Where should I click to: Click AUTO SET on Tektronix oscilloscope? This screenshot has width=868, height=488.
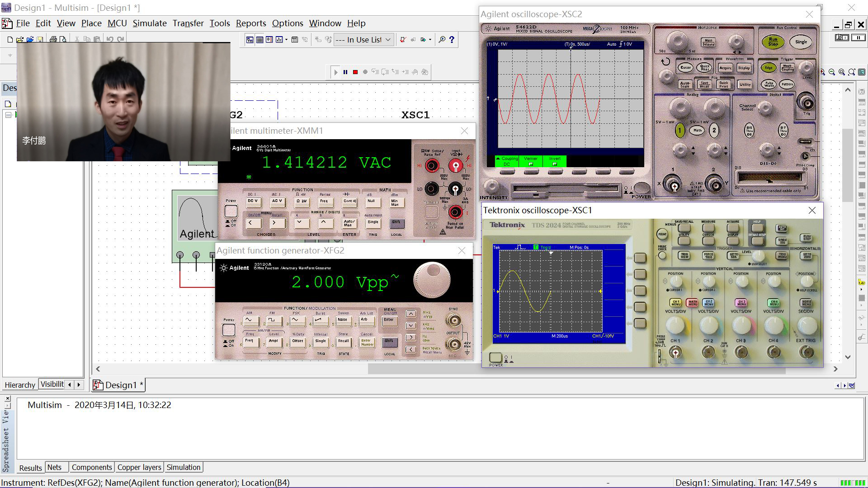[782, 228]
